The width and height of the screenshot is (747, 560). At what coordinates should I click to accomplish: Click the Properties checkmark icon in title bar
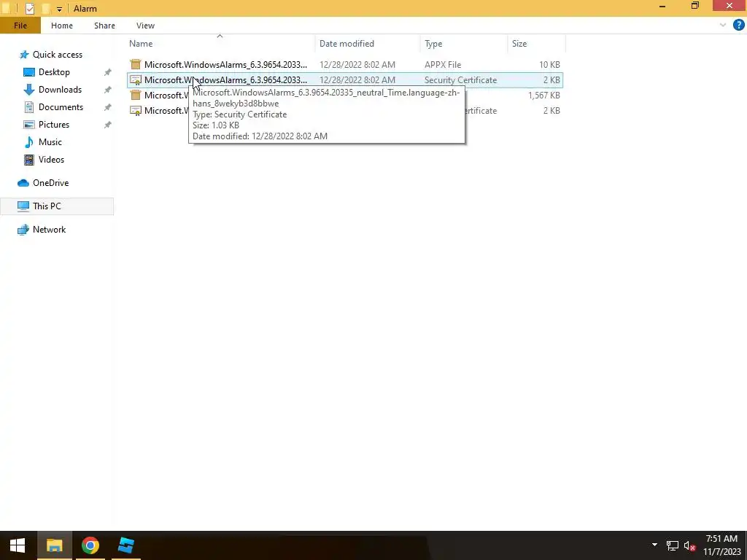[x=29, y=8]
